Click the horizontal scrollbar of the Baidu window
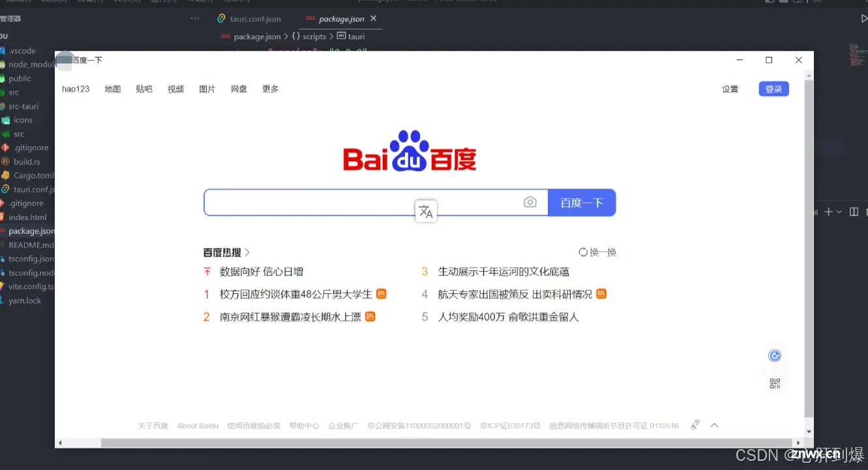The height and width of the screenshot is (470, 868). 447,443
